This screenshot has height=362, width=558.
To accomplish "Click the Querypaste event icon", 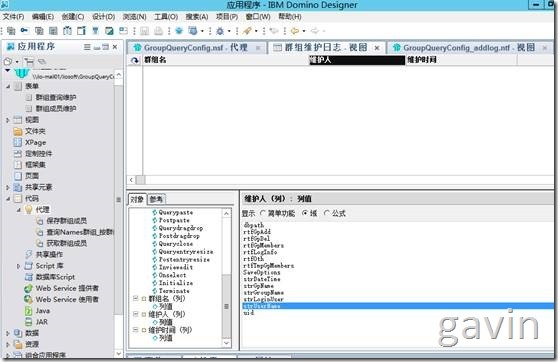I will pyautogui.click(x=154, y=213).
